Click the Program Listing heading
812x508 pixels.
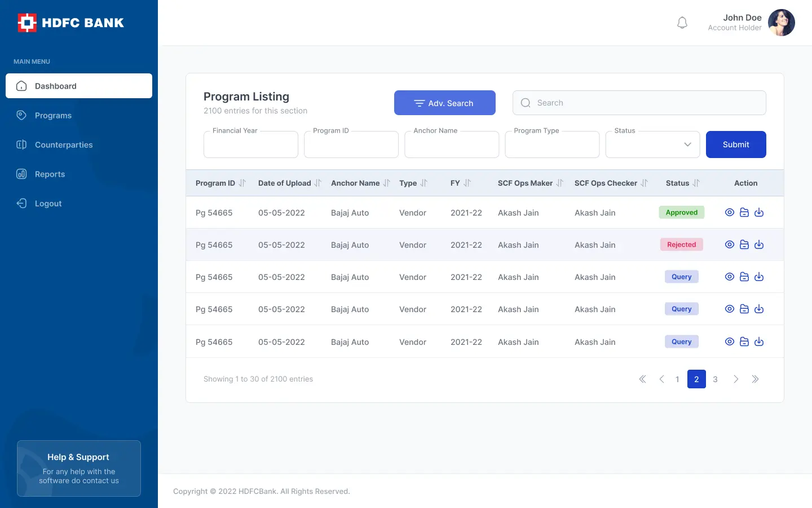[x=246, y=97]
